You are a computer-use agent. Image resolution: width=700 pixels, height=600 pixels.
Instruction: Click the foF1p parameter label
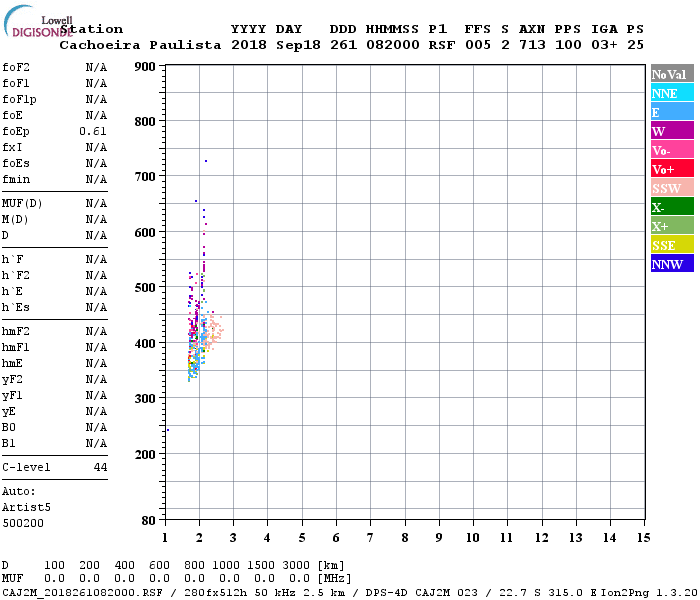tap(19, 100)
